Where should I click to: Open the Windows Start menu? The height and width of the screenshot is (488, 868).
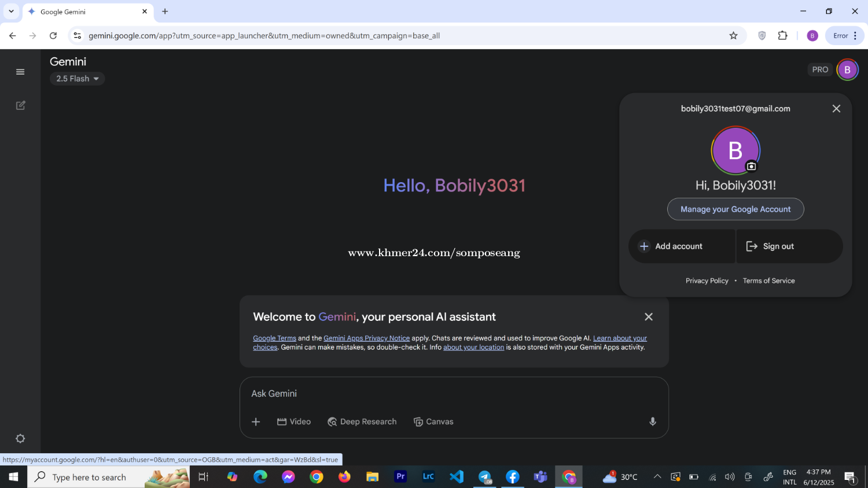pos(13,477)
